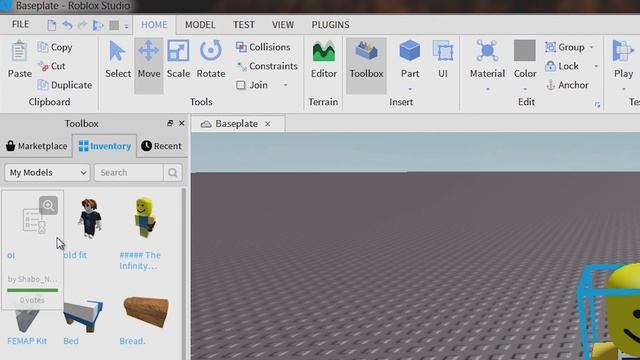Start Play test

click(623, 60)
